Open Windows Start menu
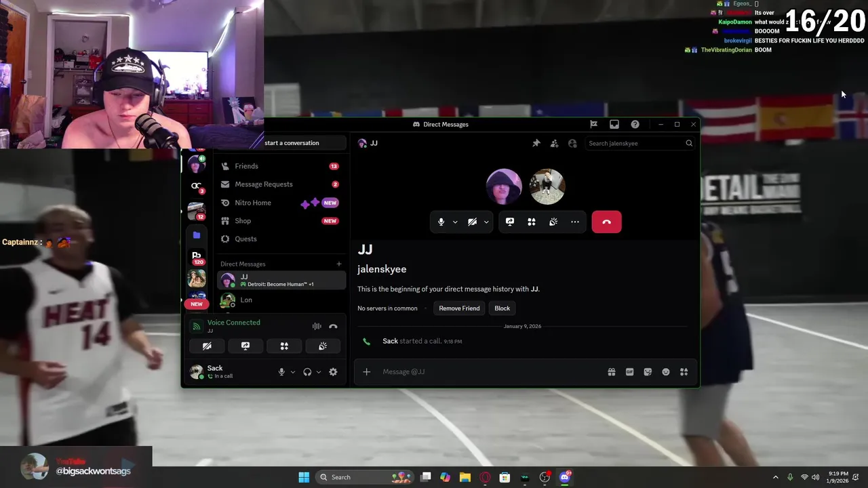 304,477
